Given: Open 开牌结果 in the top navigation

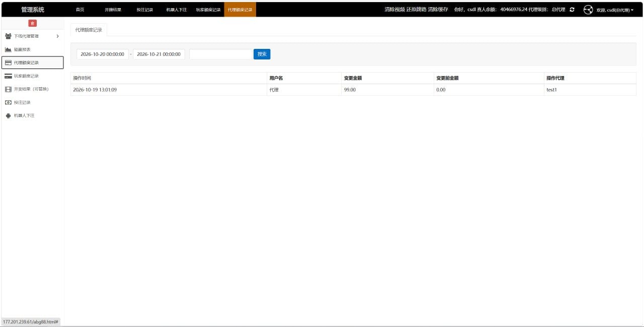Looking at the screenshot, I should tap(113, 10).
